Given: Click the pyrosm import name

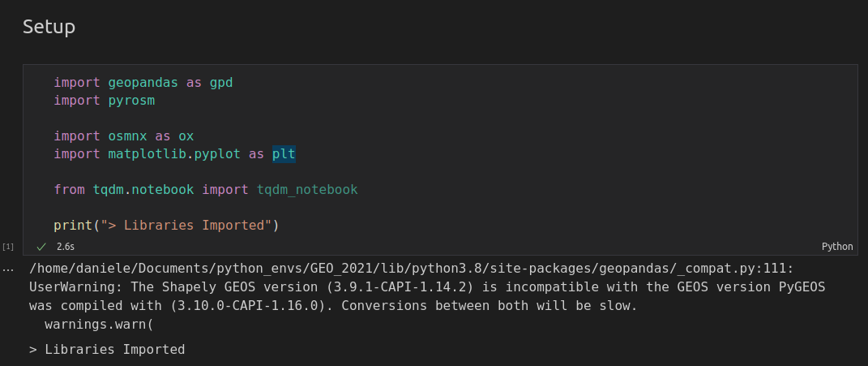Looking at the screenshot, I should (x=131, y=101).
